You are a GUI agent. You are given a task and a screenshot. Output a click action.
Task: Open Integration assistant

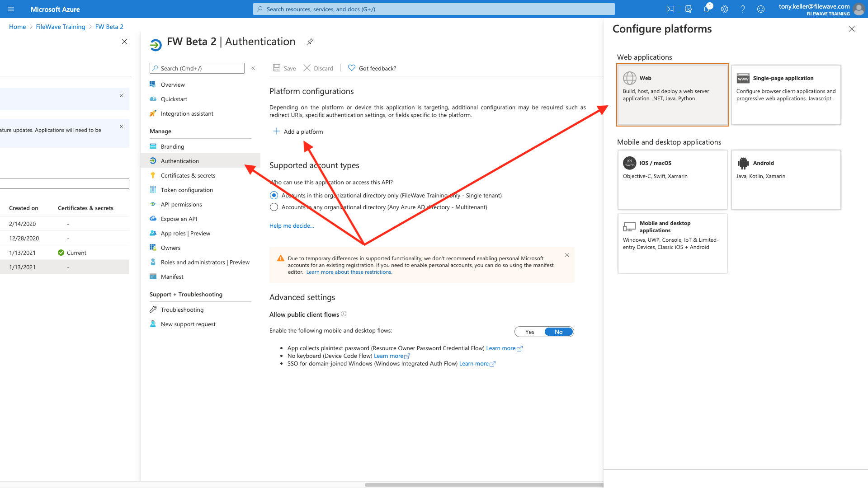[x=187, y=113]
